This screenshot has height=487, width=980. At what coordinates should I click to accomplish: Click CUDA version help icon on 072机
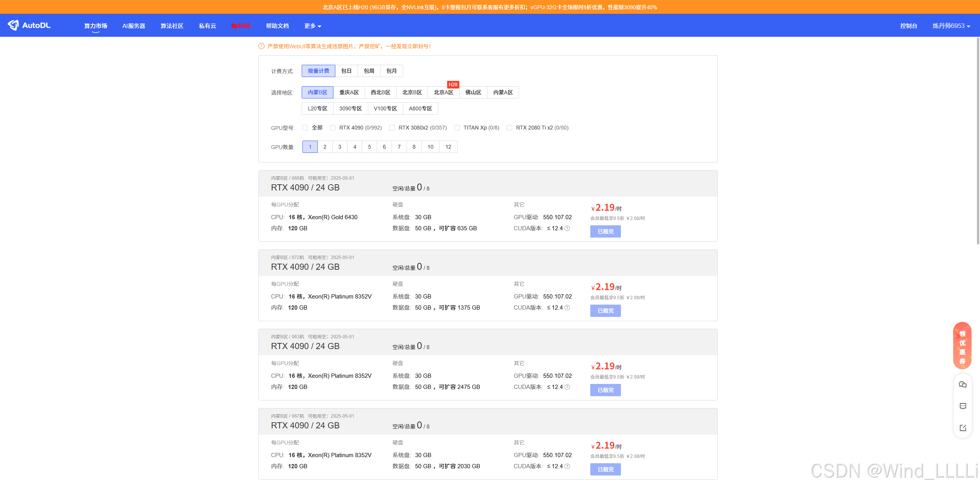[567, 308]
